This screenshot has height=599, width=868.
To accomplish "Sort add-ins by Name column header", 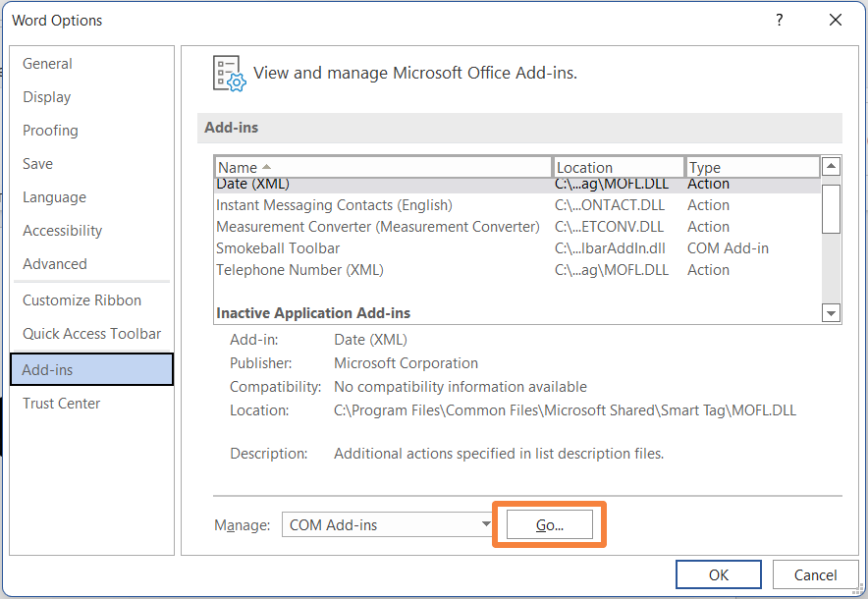I will click(x=383, y=167).
